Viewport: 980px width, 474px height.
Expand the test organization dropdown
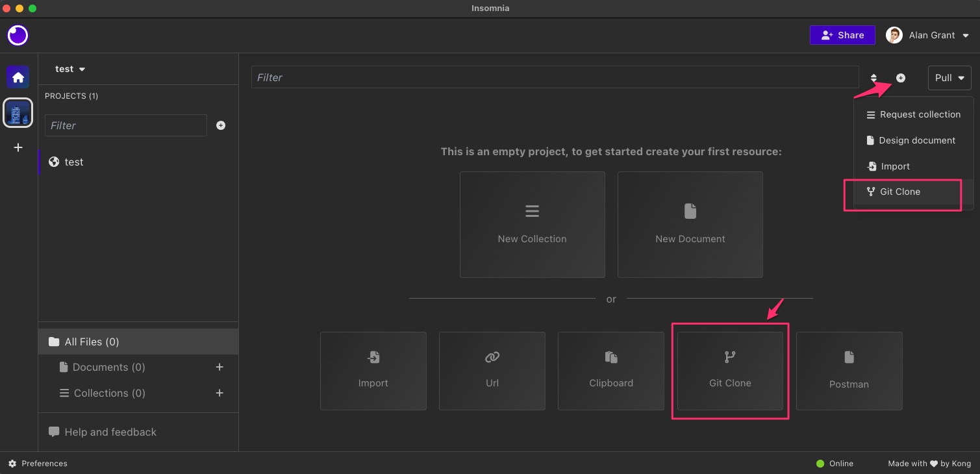[x=70, y=69]
